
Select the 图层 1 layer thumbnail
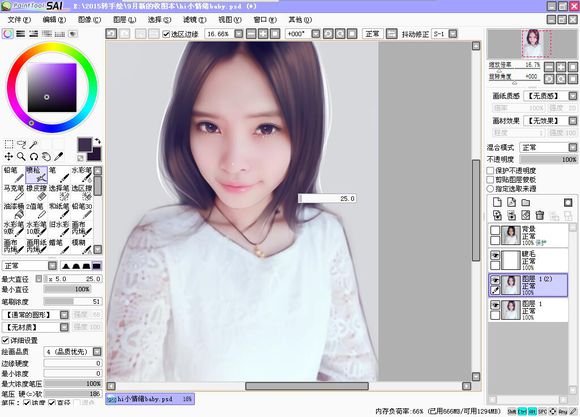pos(510,310)
